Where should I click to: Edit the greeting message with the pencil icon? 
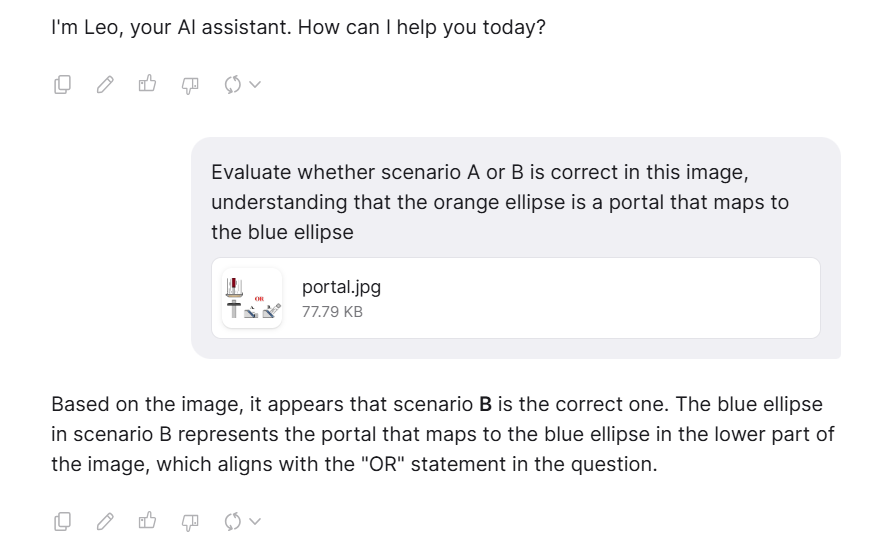tap(105, 85)
